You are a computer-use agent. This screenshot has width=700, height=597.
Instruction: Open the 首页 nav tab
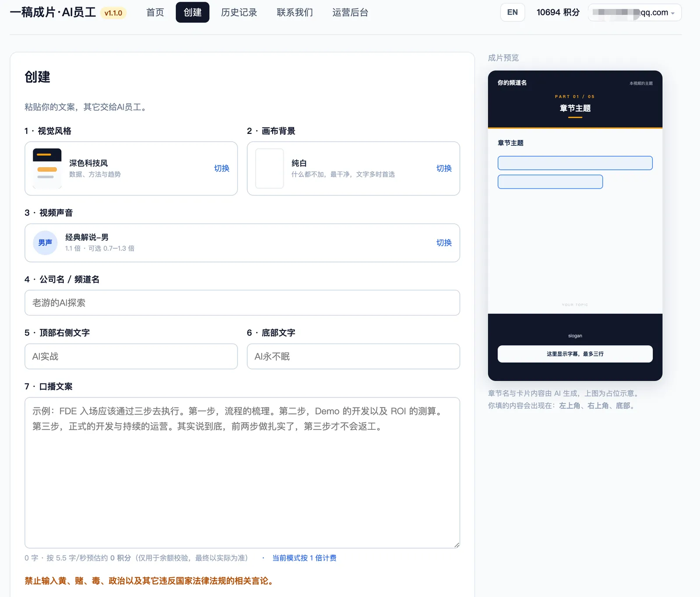click(155, 12)
